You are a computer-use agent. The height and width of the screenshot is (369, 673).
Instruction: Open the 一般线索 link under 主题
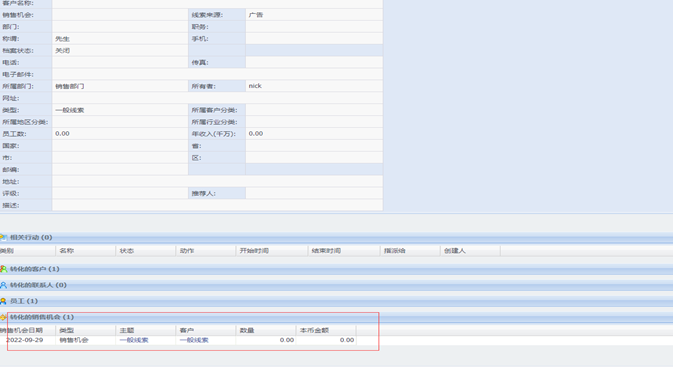(x=134, y=340)
